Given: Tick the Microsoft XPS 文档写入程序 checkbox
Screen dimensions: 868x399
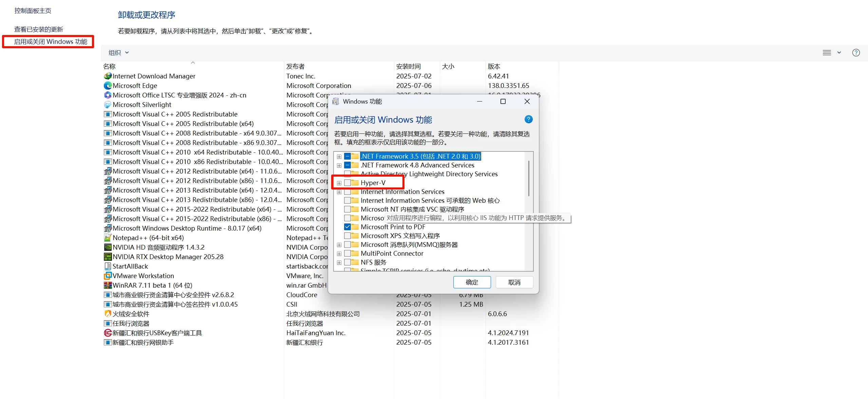Looking at the screenshot, I should click(347, 236).
